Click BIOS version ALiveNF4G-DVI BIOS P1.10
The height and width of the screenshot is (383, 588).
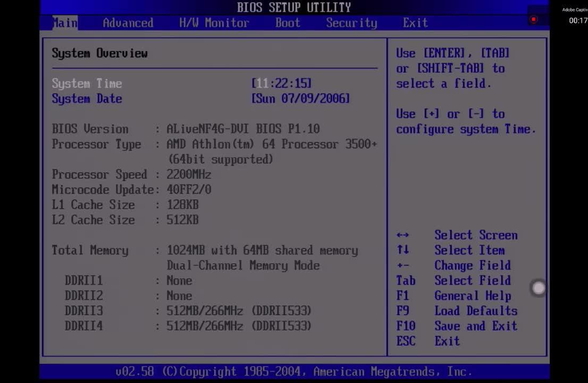pyautogui.click(x=243, y=129)
